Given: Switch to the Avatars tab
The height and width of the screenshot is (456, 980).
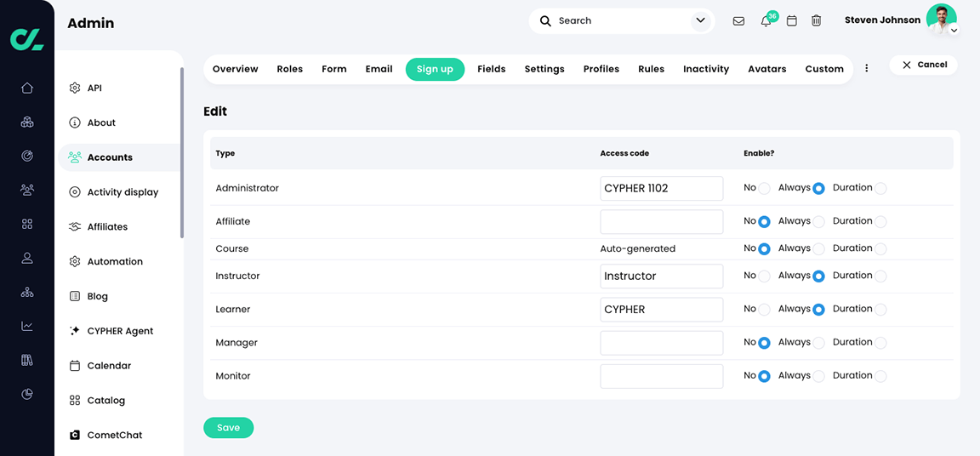Looking at the screenshot, I should pyautogui.click(x=766, y=69).
